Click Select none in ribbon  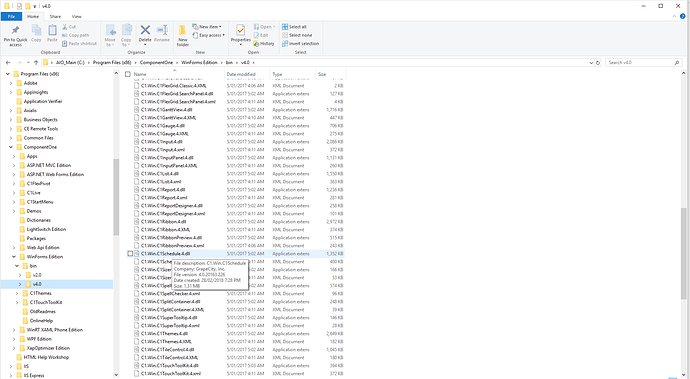tap(297, 35)
